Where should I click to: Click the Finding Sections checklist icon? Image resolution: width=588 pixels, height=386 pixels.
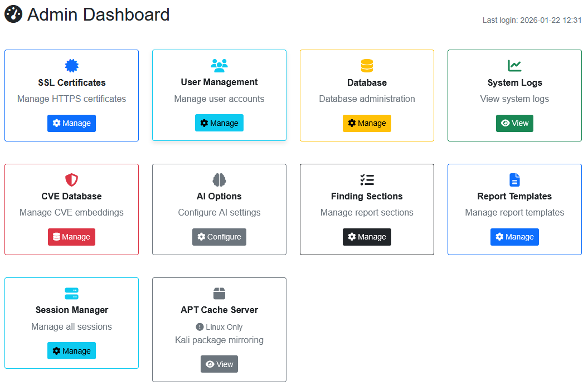coord(367,179)
